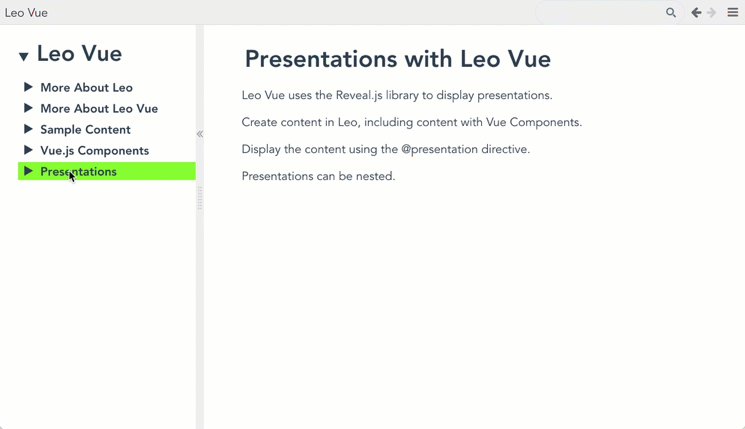745x429 pixels.
Task: Expand the More About Leo Vue triangle
Action: coord(29,108)
